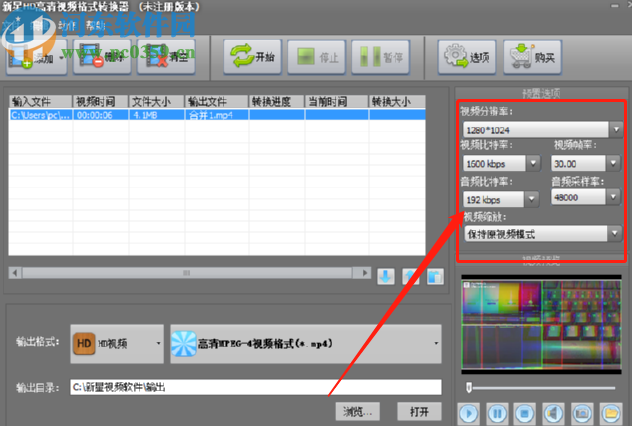
Task: Click the 转换大小 column header
Action: (x=397, y=102)
